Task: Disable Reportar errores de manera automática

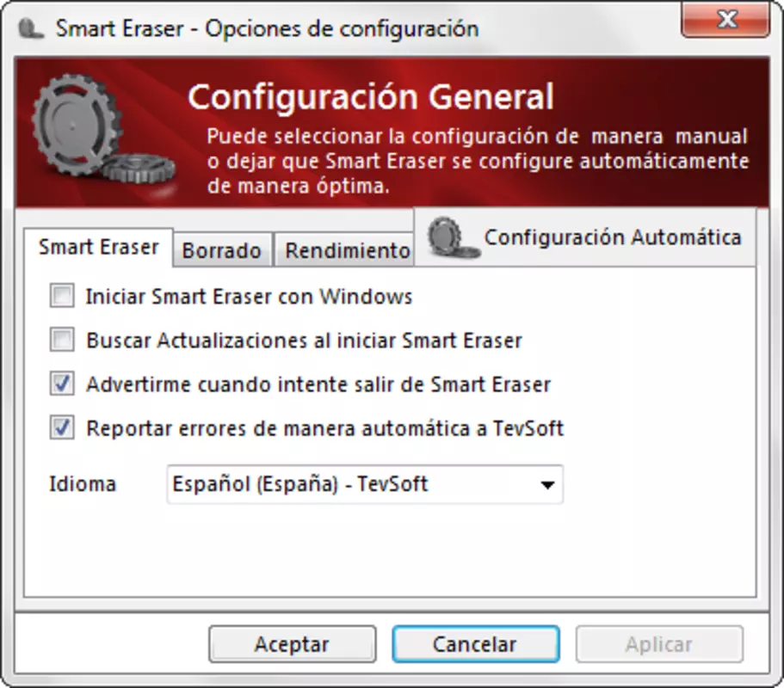Action: click(62, 427)
